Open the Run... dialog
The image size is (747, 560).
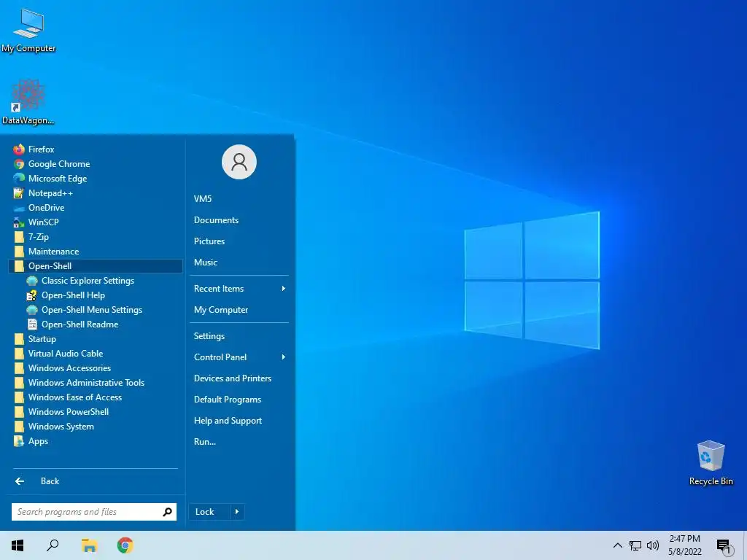pyautogui.click(x=239, y=442)
